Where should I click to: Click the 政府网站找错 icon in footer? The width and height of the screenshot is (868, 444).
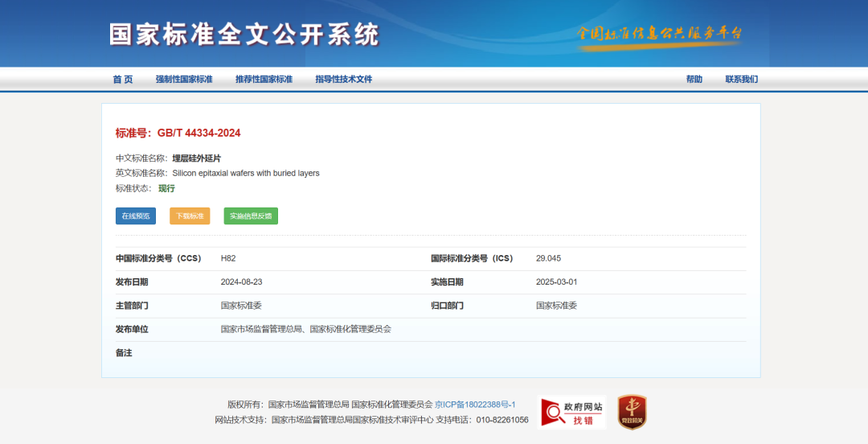point(571,412)
